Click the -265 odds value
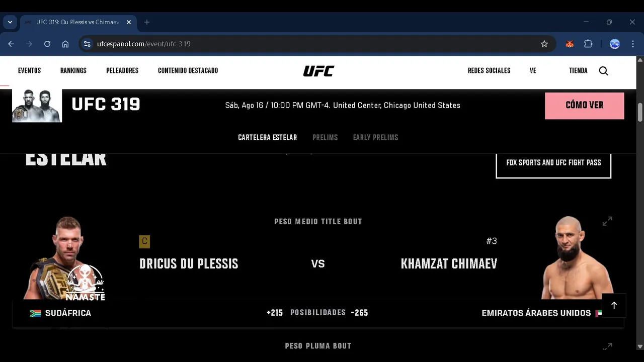Screen dimensions: 644x362 pyautogui.click(x=359, y=313)
